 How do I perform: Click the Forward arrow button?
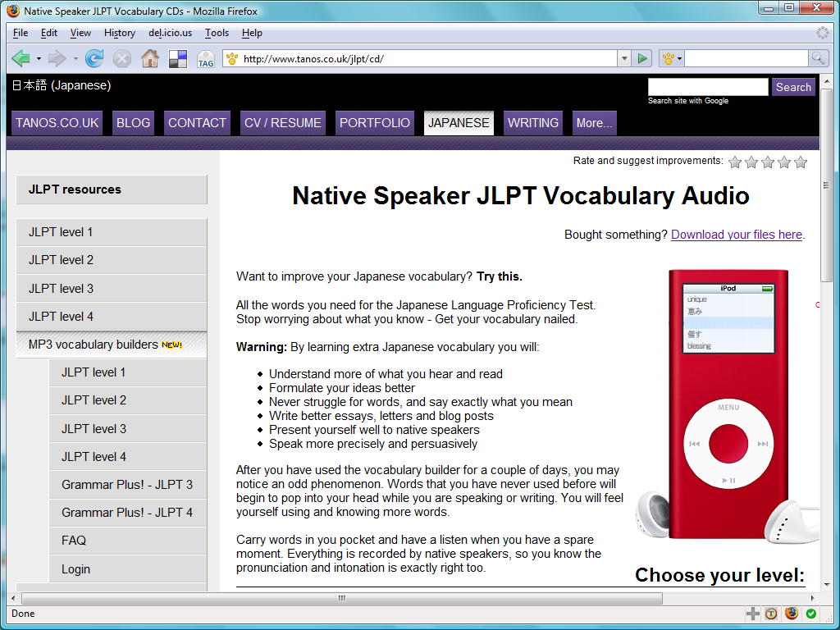tap(57, 58)
